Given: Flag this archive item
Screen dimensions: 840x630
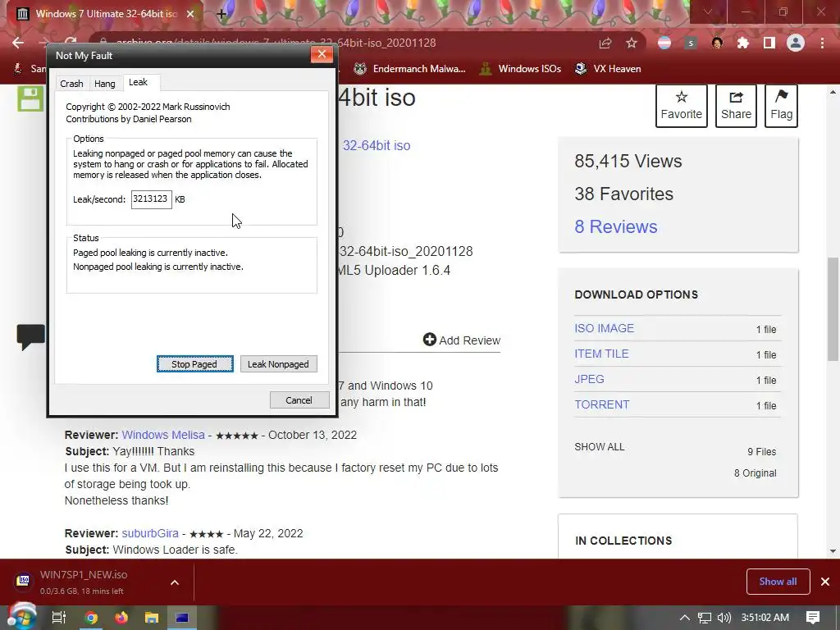Looking at the screenshot, I should (781, 106).
